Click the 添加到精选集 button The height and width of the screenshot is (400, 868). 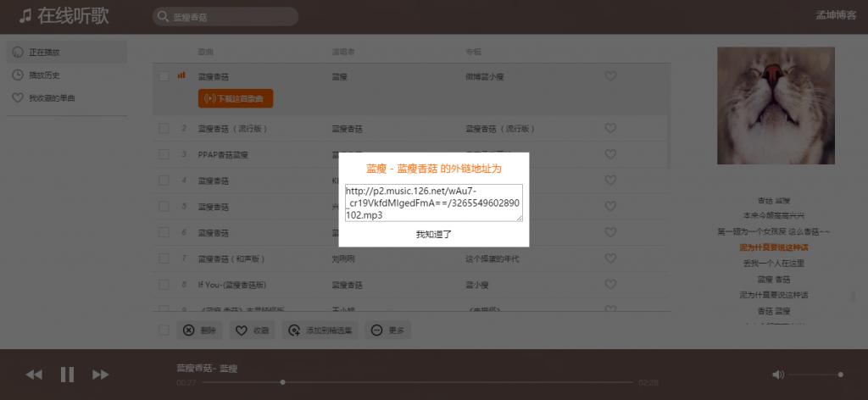[x=320, y=331]
